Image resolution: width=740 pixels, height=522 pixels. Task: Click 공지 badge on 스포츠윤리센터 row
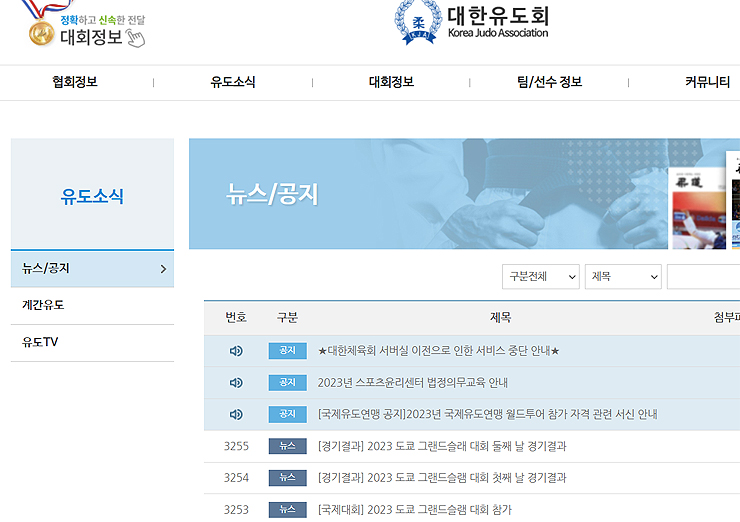[x=287, y=382]
